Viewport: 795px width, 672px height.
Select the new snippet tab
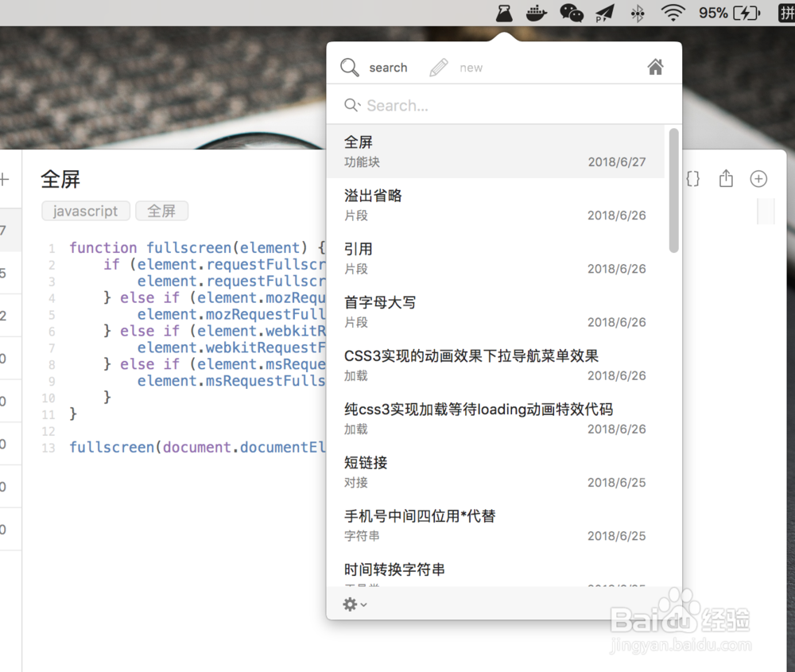pos(471,68)
